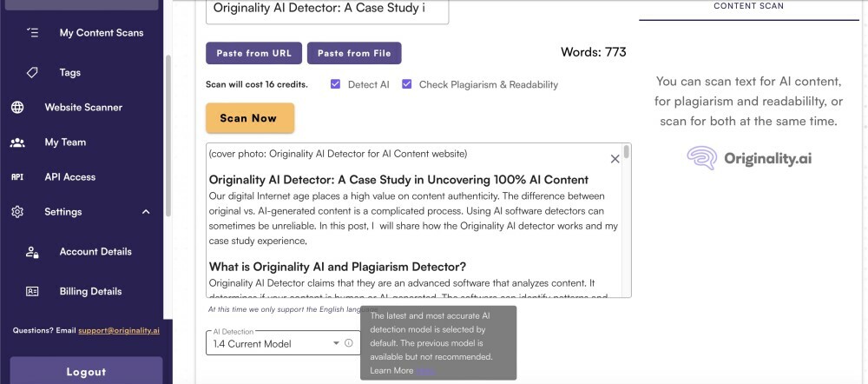Click the Logout button
The height and width of the screenshot is (384, 868).
(x=86, y=371)
